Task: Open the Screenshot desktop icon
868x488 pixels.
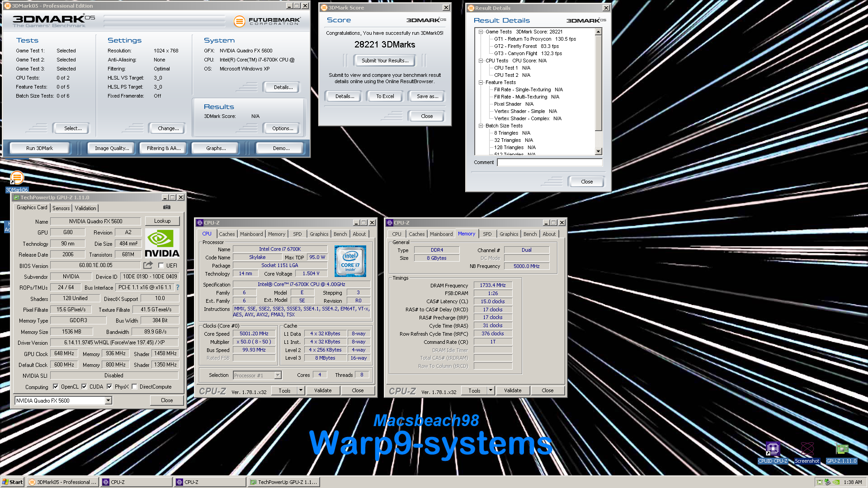Action: tap(807, 453)
